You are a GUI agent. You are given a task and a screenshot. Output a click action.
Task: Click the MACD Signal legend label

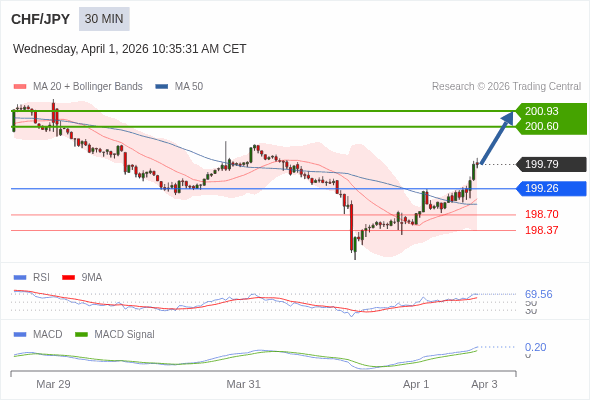[124, 335]
